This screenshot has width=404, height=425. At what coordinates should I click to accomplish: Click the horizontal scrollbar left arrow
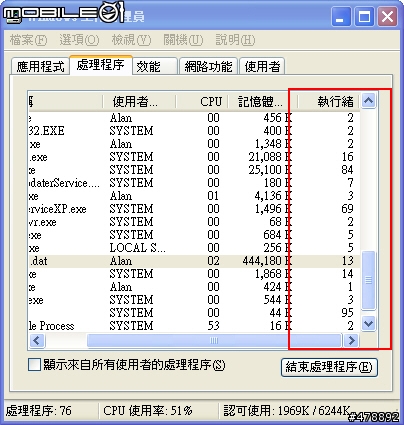point(37,340)
